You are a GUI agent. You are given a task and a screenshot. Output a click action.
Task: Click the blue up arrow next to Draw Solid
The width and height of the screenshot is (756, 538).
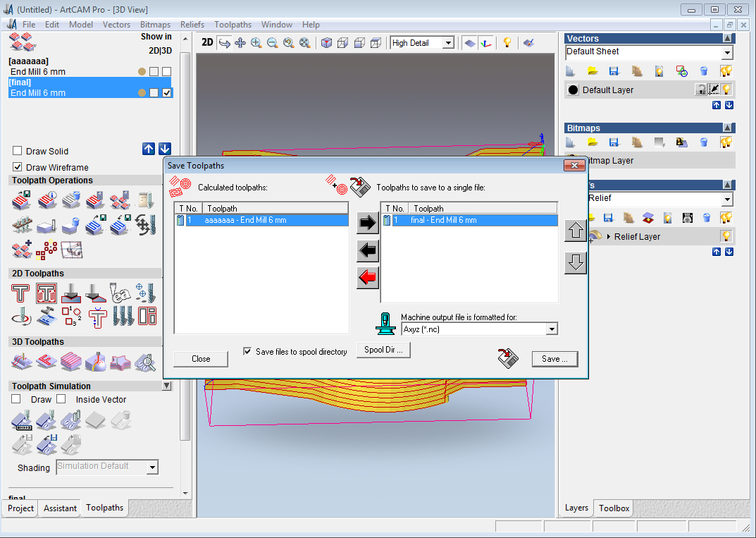[x=149, y=149]
